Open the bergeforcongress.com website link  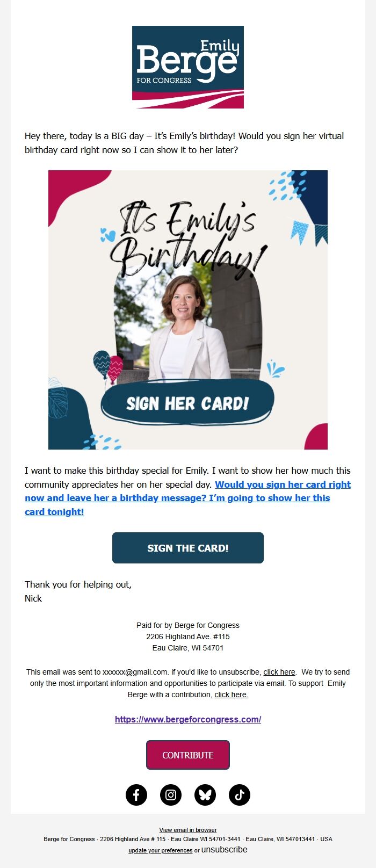click(x=187, y=719)
